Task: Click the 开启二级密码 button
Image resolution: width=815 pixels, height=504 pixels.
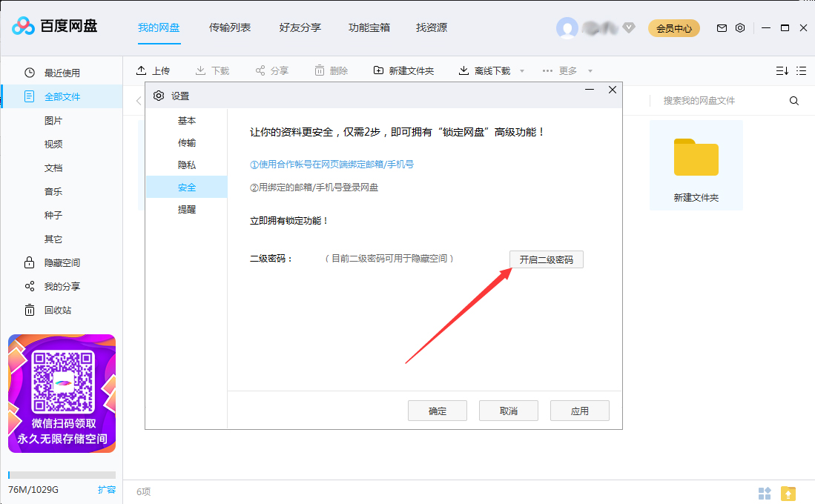Action: click(546, 259)
